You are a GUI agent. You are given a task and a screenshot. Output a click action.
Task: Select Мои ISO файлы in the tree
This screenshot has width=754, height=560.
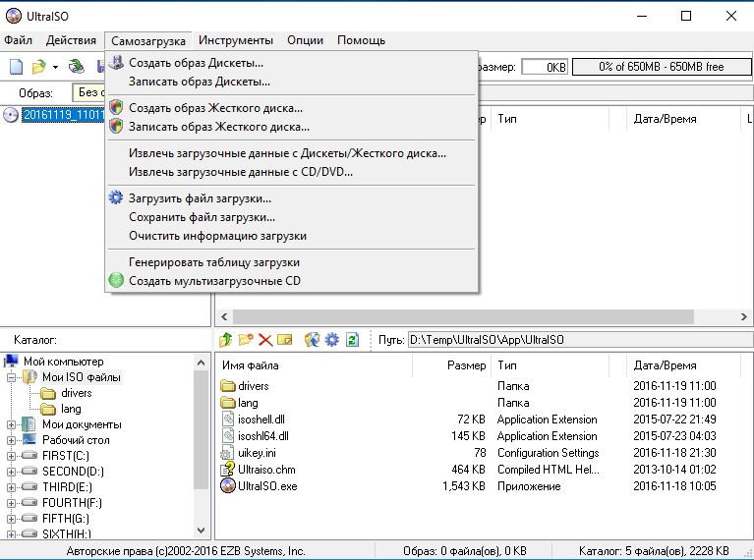coord(82,377)
